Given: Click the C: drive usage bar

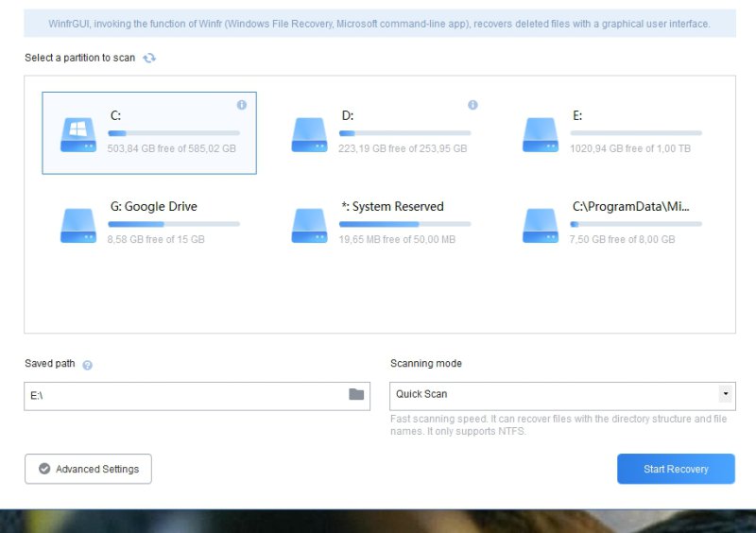Looking at the screenshot, I should click(x=174, y=133).
